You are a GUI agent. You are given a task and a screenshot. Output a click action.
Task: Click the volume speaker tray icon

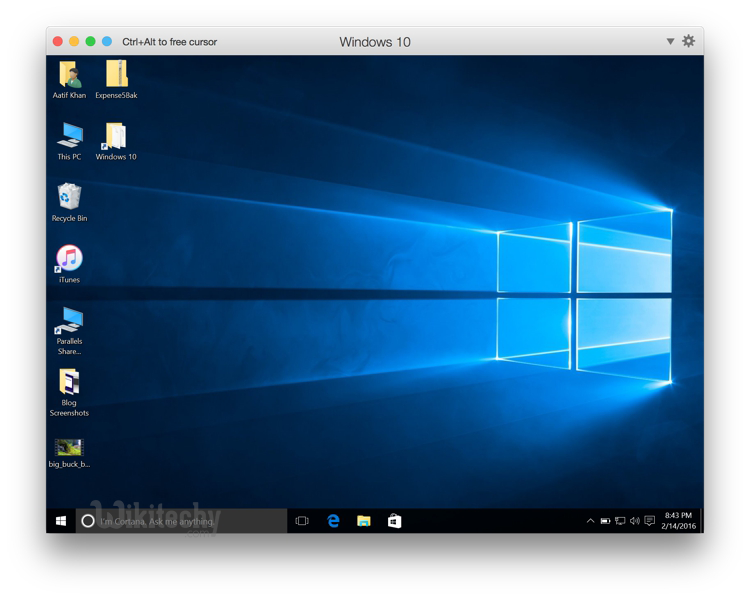tap(634, 521)
